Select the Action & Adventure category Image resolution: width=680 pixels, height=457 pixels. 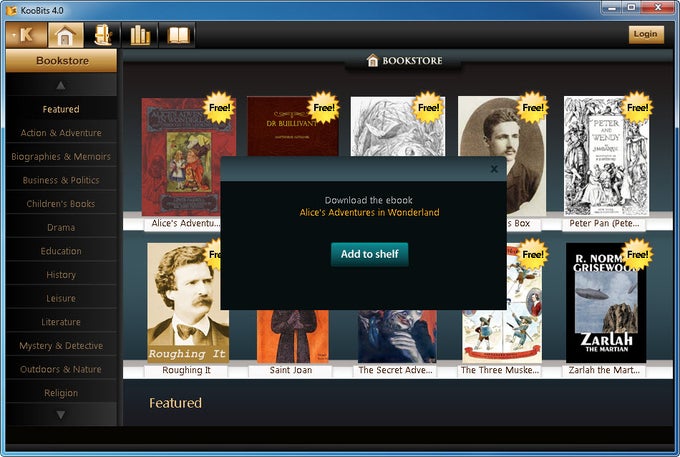pyautogui.click(x=61, y=133)
